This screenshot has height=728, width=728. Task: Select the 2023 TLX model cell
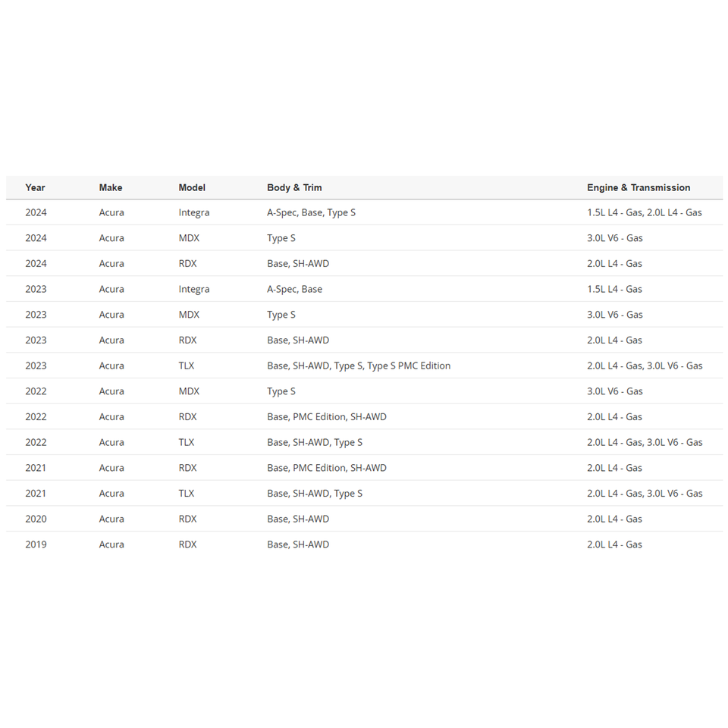click(x=186, y=366)
